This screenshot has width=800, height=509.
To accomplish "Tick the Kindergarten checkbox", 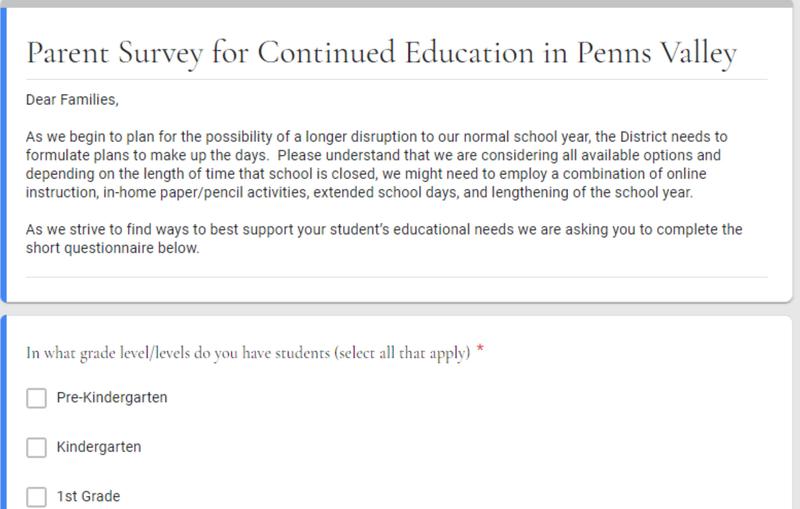I will [x=37, y=447].
